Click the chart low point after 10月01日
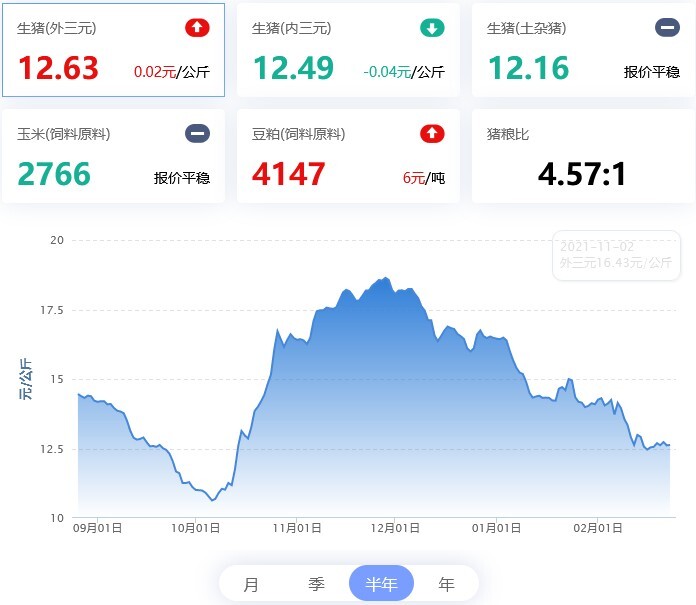The image size is (696, 605). (213, 500)
